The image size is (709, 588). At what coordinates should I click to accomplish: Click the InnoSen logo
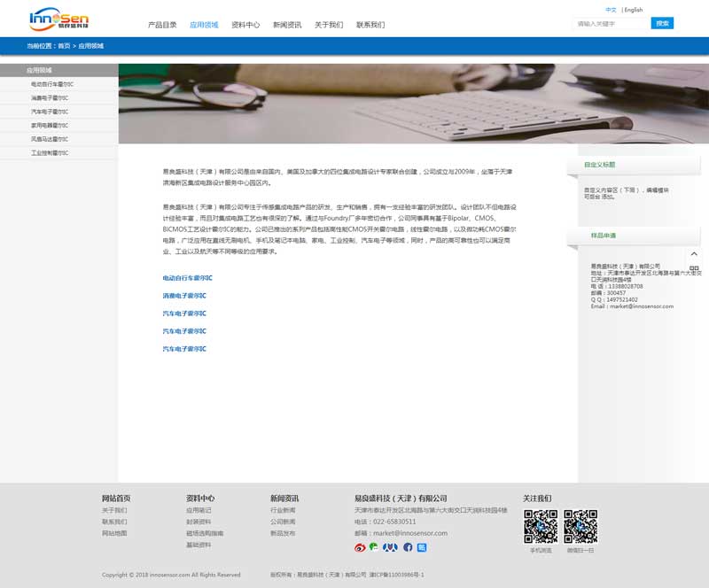58,19
